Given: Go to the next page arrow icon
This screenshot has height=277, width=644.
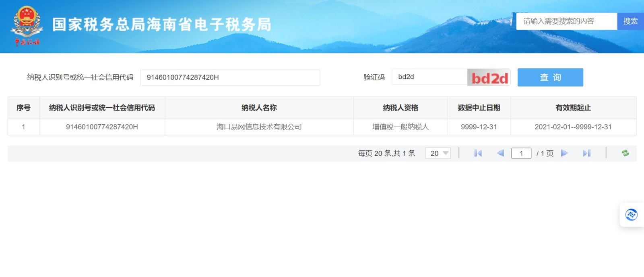Looking at the screenshot, I should (x=564, y=153).
